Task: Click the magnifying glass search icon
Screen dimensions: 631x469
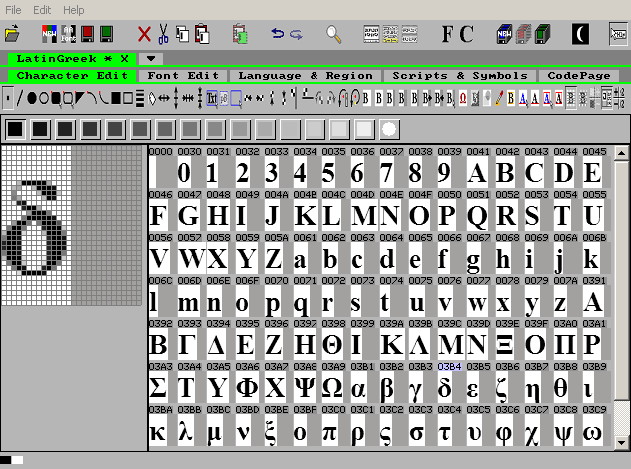Action: point(334,34)
